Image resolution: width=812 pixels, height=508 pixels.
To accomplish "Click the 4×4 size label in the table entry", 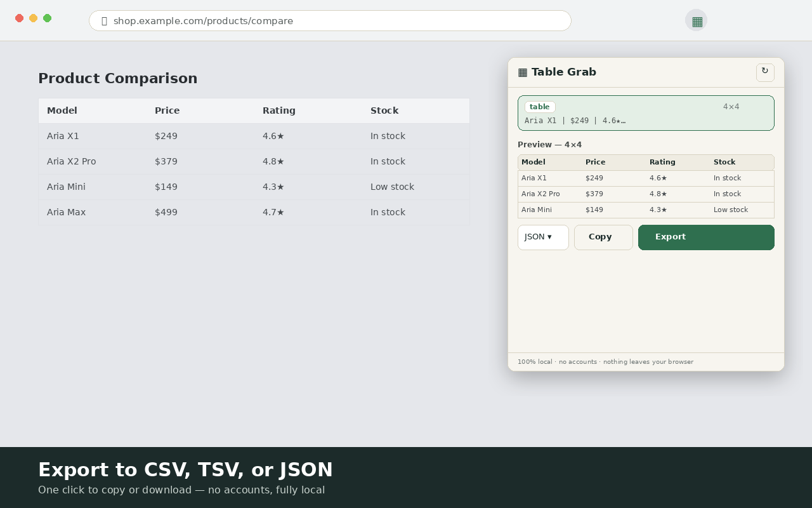I will coord(731,107).
